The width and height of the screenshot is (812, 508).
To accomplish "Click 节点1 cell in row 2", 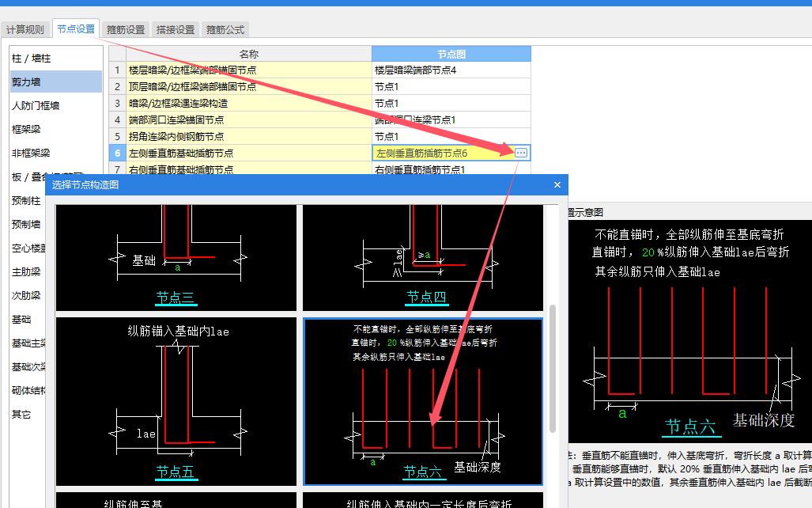I will click(x=451, y=86).
